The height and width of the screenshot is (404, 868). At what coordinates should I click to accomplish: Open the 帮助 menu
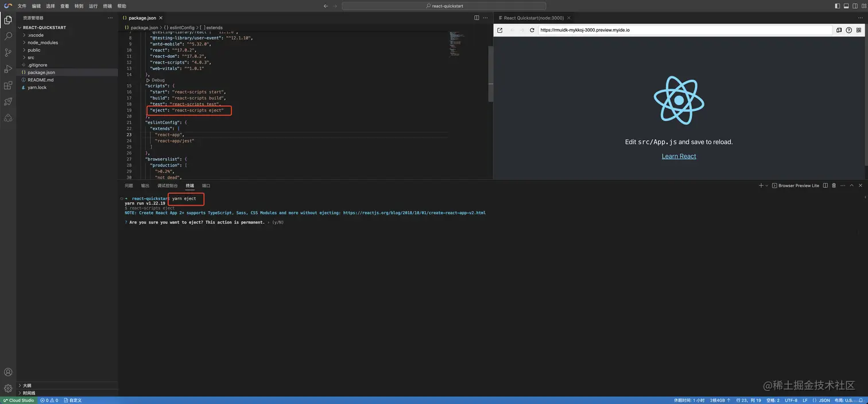122,6
